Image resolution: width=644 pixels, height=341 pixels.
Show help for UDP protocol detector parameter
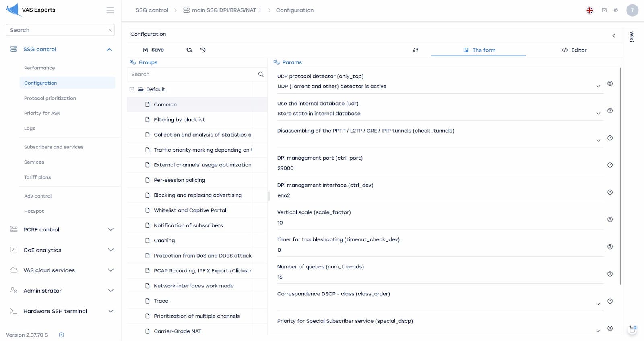pyautogui.click(x=610, y=83)
